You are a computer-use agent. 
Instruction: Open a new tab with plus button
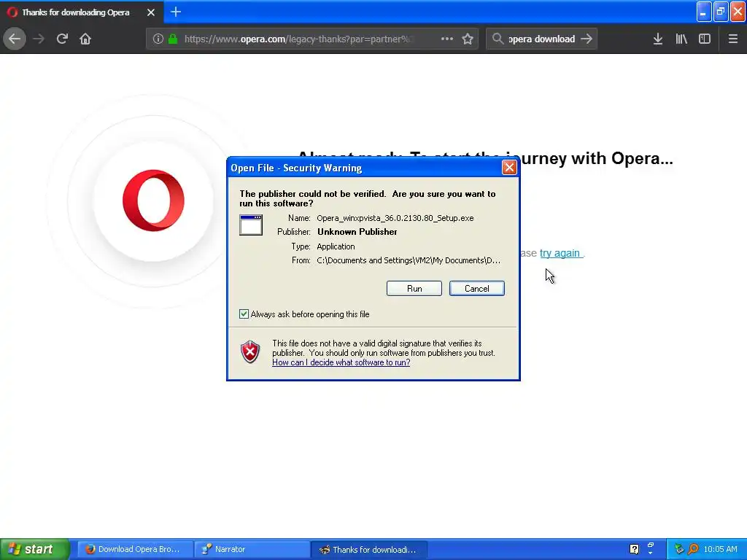(x=176, y=12)
